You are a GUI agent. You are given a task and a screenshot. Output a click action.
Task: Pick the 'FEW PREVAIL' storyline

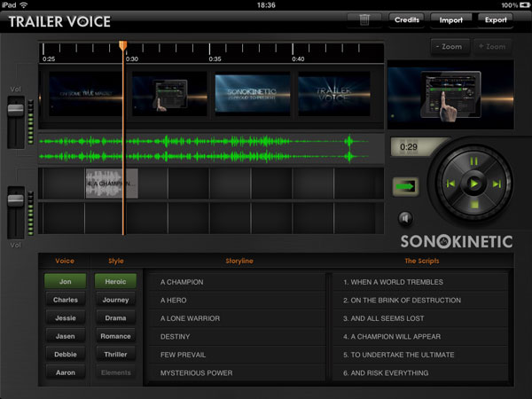pos(237,355)
